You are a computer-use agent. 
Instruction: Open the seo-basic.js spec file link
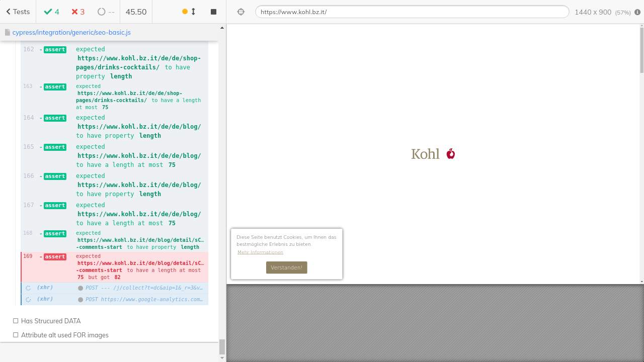coord(71,32)
